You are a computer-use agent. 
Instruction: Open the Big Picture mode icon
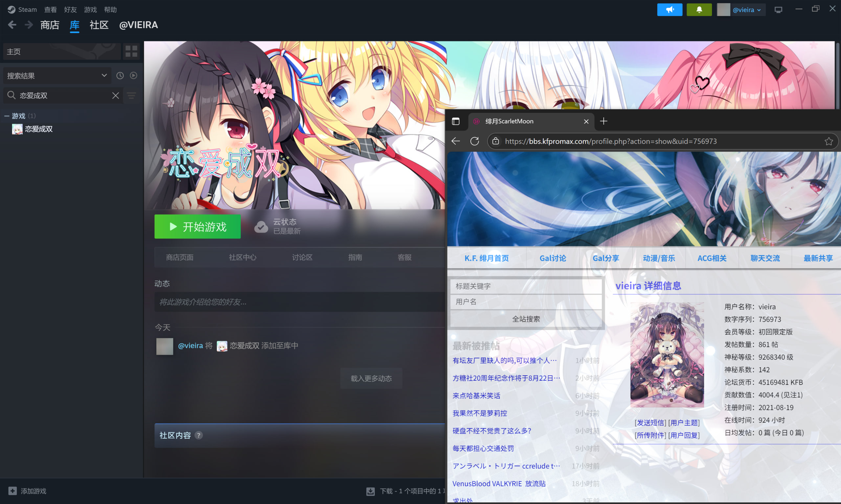pos(778,10)
